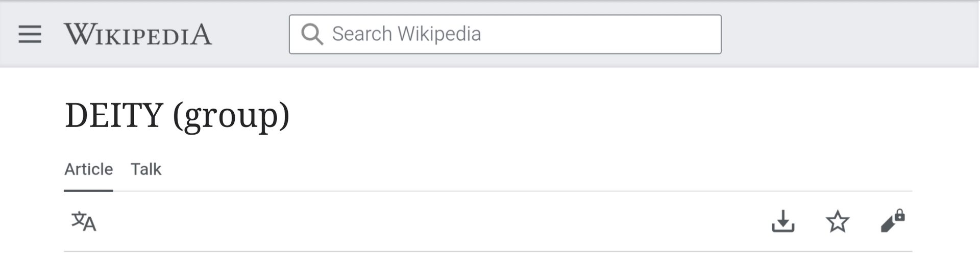Screen dimensions: 980x257
Task: Open the language selection icon
Action: 84,221
